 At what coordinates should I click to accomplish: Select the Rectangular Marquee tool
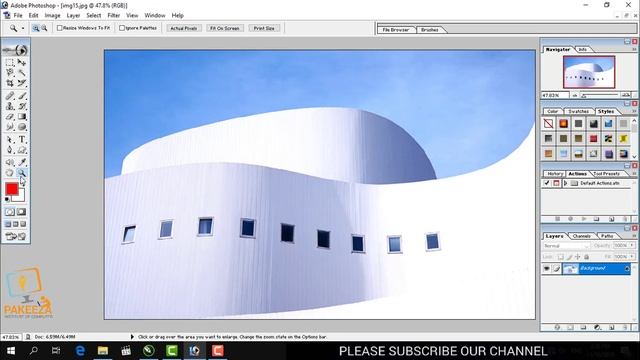click(x=10, y=62)
